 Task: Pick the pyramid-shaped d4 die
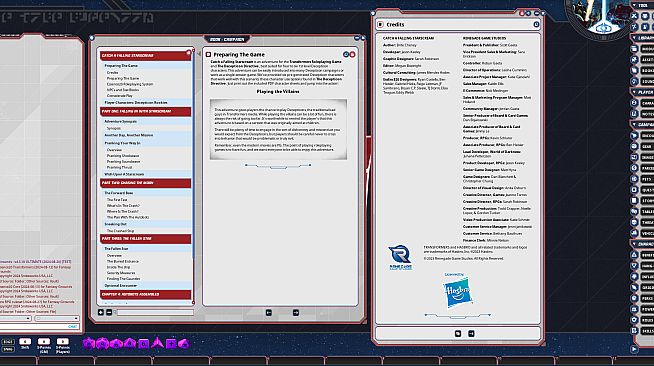coord(157,343)
